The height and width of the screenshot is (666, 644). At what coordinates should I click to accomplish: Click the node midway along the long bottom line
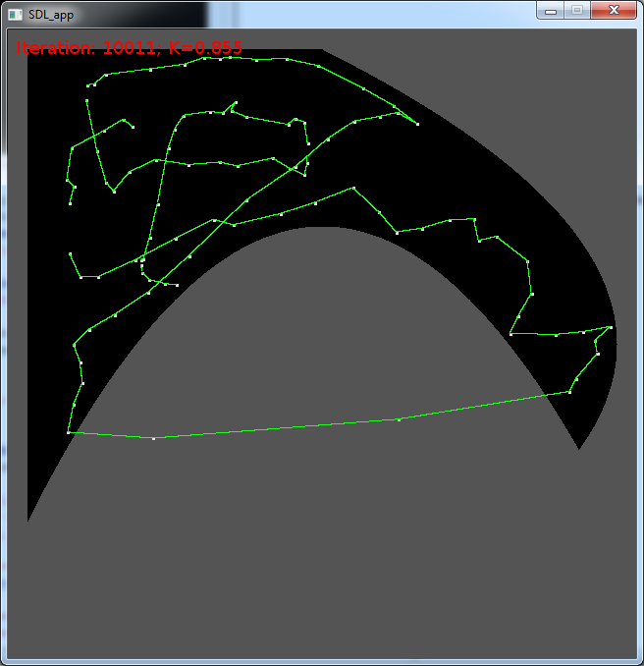tap(399, 419)
